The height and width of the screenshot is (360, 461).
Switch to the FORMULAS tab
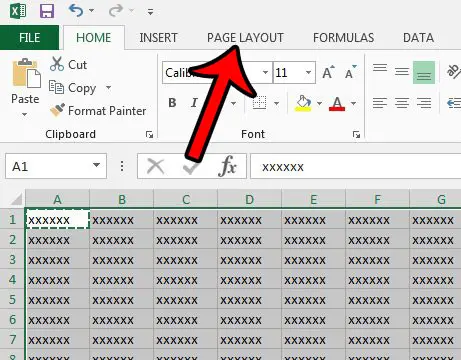tap(343, 38)
